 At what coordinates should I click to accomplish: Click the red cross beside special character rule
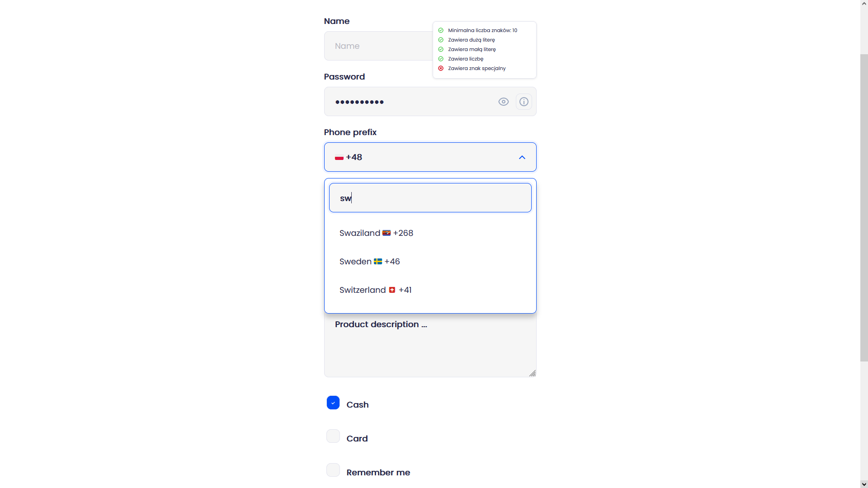click(x=441, y=69)
